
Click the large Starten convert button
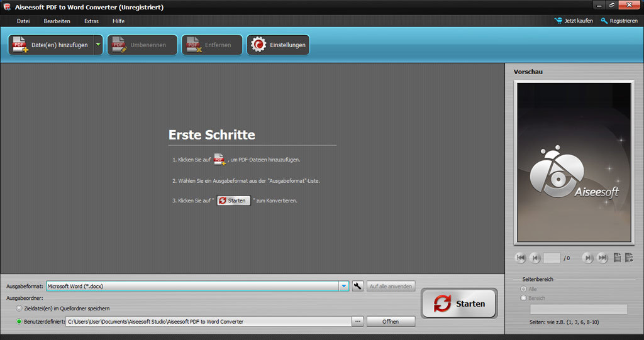tap(459, 304)
